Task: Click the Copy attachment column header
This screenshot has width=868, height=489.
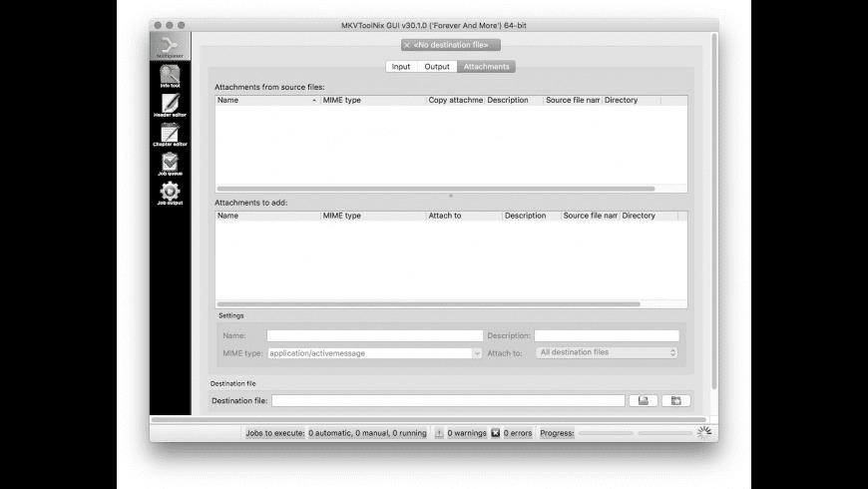Action: [455, 100]
